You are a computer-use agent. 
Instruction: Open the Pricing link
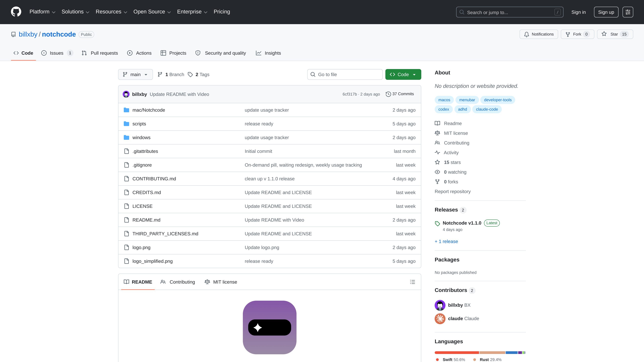click(222, 12)
